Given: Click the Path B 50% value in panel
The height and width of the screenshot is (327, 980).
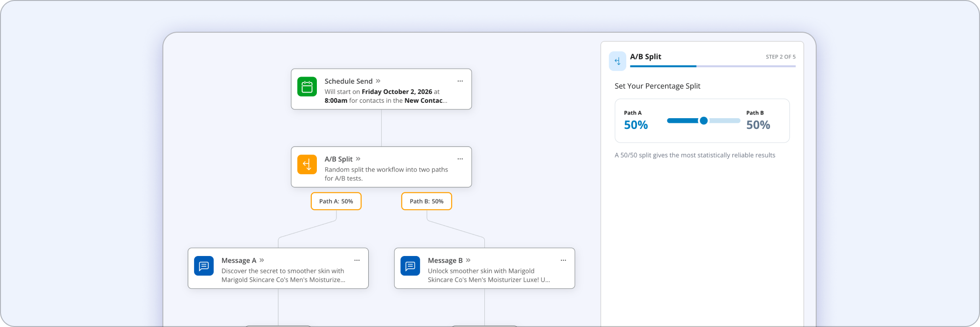Looking at the screenshot, I should [758, 125].
